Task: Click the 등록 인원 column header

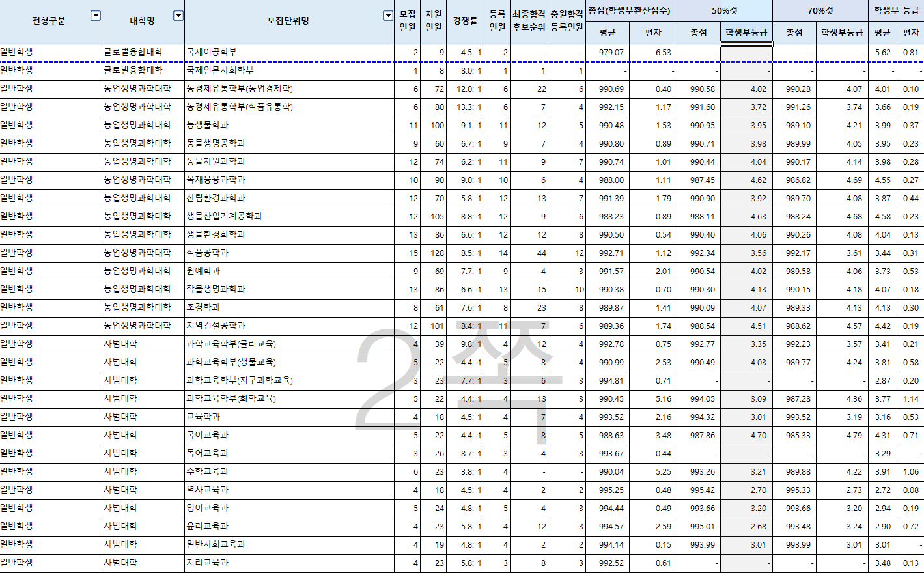Action: 497,21
